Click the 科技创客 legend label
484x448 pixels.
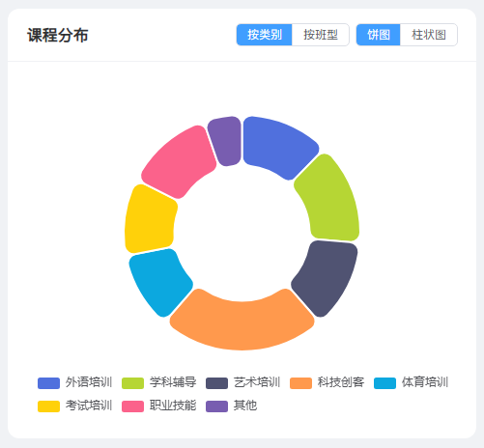point(341,382)
